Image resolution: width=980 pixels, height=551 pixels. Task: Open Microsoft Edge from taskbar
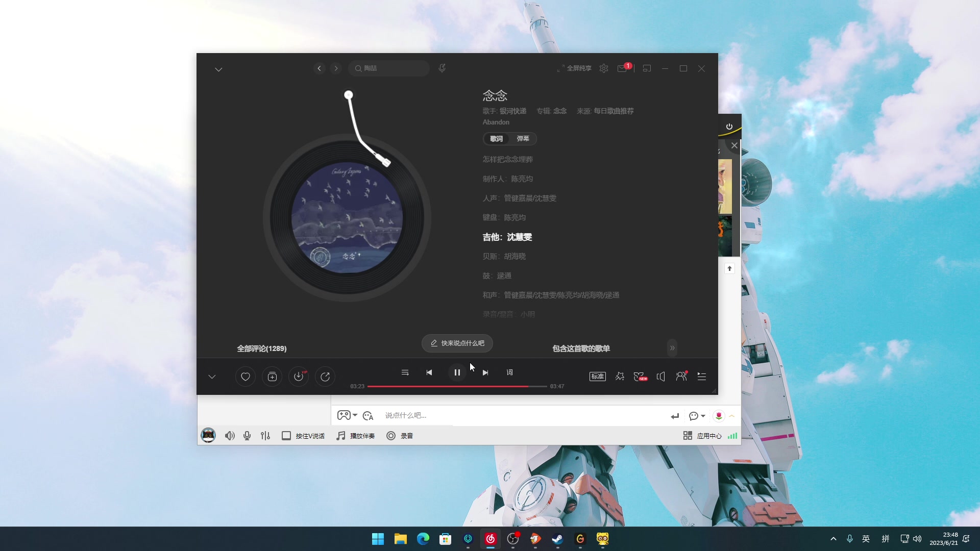[x=423, y=539]
